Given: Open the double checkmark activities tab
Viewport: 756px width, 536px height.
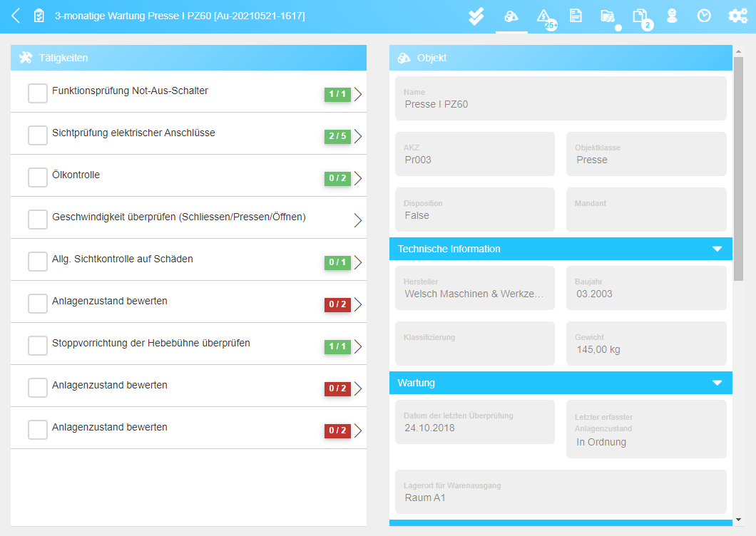Looking at the screenshot, I should (x=476, y=16).
